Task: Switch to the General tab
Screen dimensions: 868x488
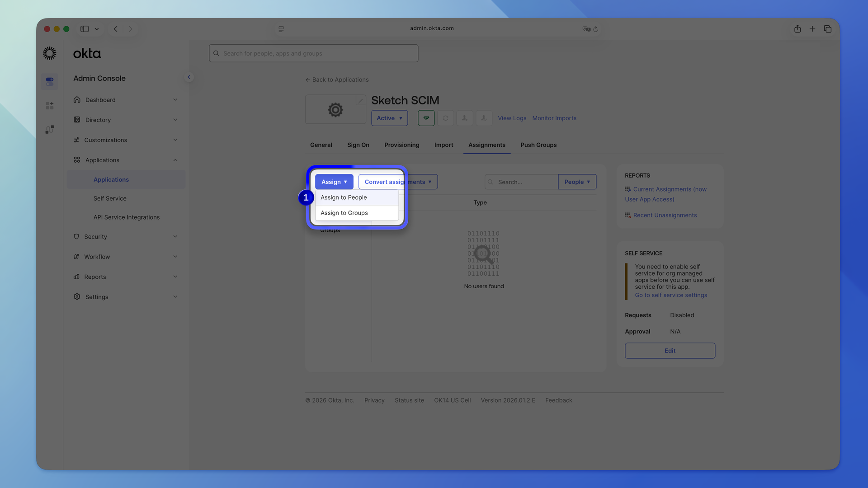Action: [x=321, y=145]
